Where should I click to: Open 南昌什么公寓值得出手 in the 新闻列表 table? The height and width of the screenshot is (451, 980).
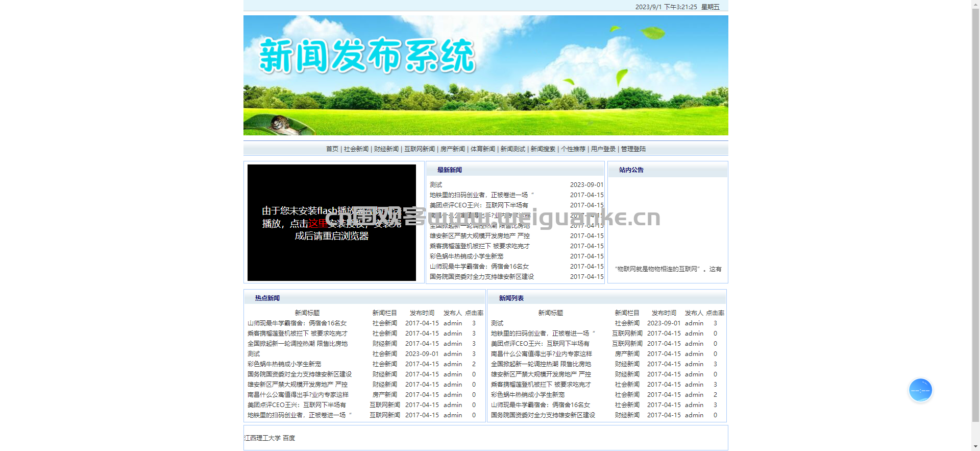point(542,354)
